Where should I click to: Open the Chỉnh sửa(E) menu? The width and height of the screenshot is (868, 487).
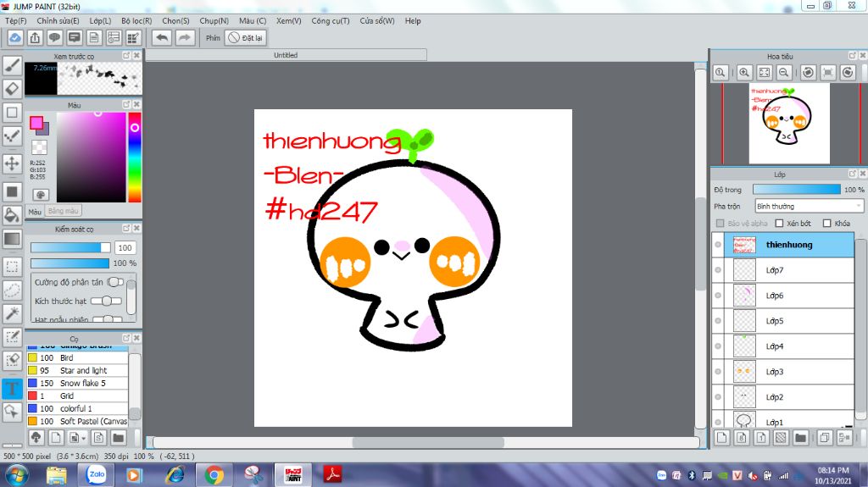coord(58,20)
